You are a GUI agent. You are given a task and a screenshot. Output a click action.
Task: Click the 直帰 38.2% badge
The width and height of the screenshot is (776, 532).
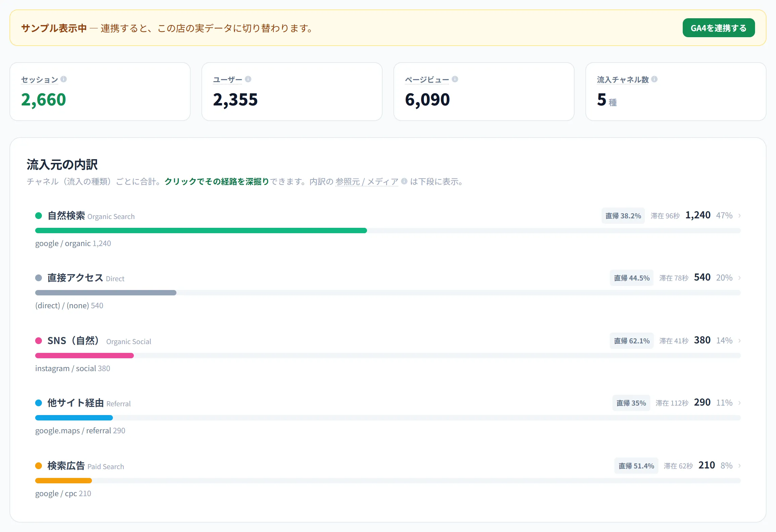pos(623,216)
